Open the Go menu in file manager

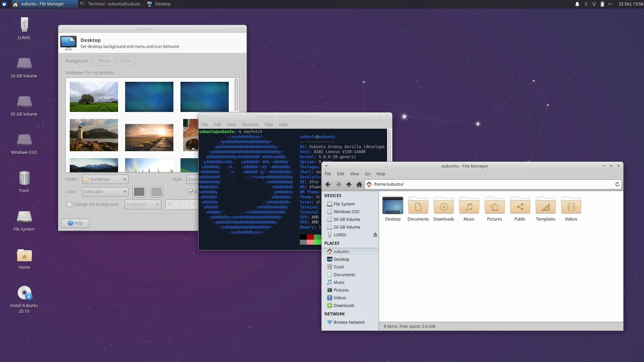tap(368, 174)
